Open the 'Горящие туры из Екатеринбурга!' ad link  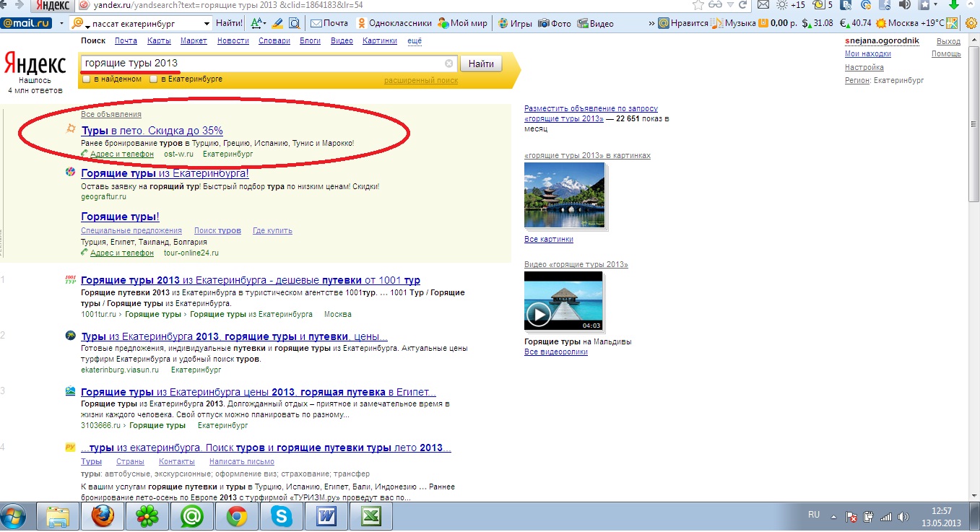165,173
